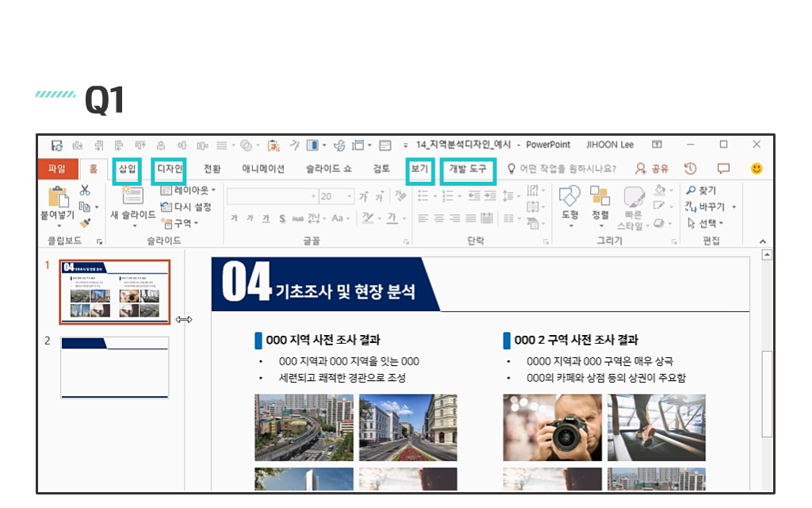Viewport: 812px width, 508px height.
Task: Toggle strikethrough formatting
Action: 298,219
